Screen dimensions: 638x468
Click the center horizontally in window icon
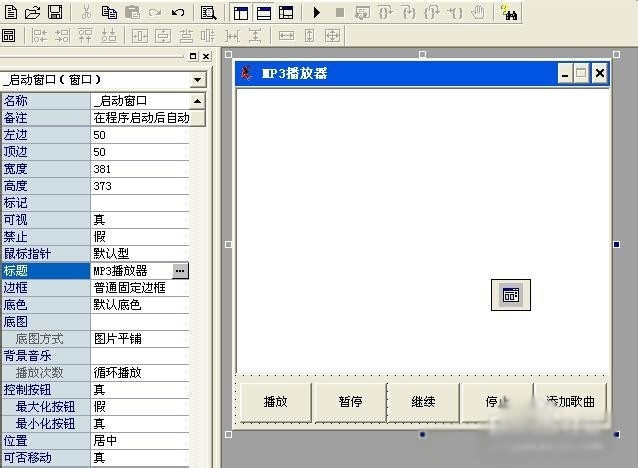(140, 36)
